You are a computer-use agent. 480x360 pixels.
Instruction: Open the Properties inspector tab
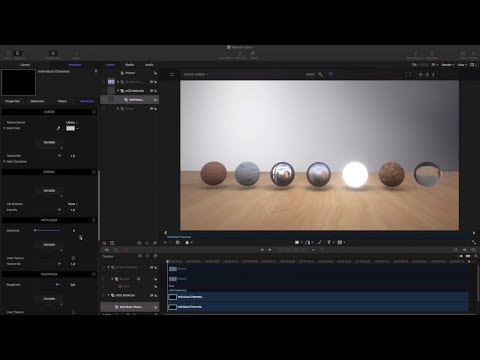[x=12, y=101]
